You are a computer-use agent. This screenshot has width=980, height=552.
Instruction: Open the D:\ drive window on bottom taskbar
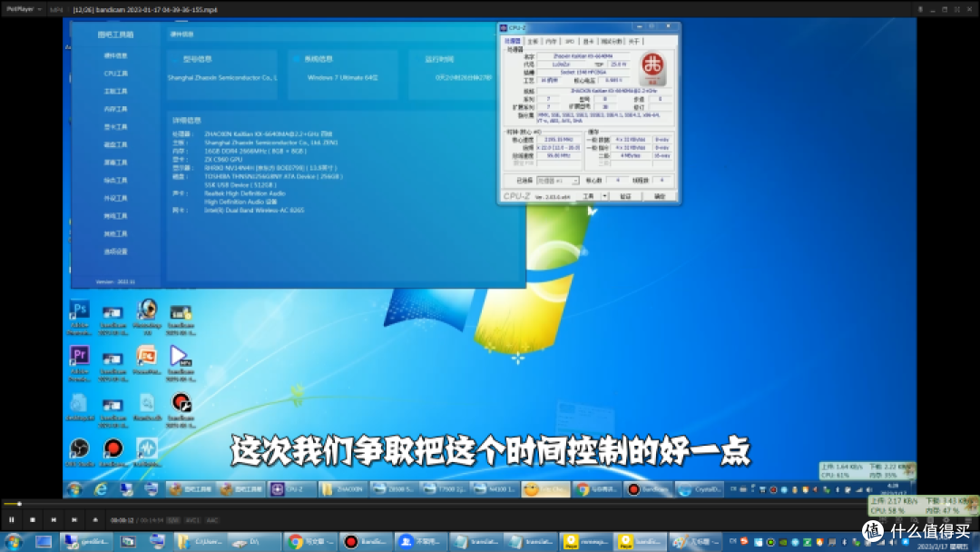tap(254, 542)
